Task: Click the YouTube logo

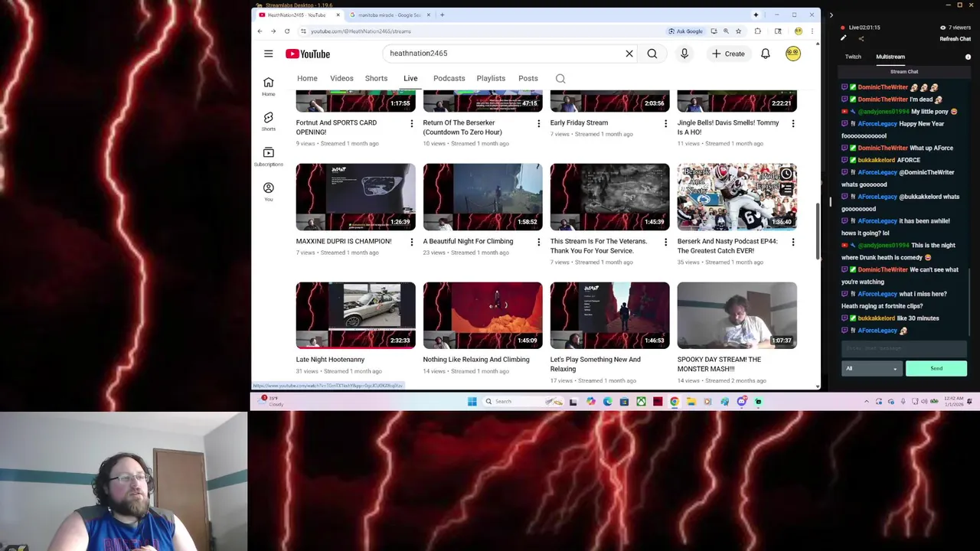Action: [x=308, y=54]
